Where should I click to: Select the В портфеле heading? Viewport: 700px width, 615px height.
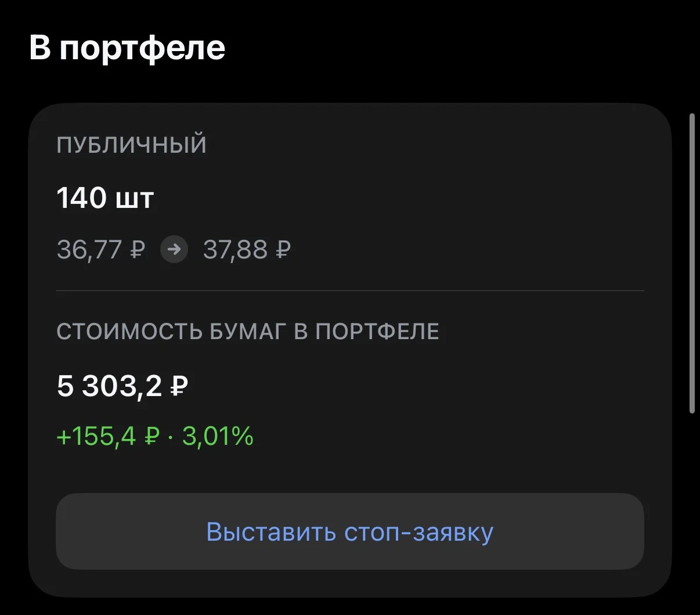[x=127, y=47]
